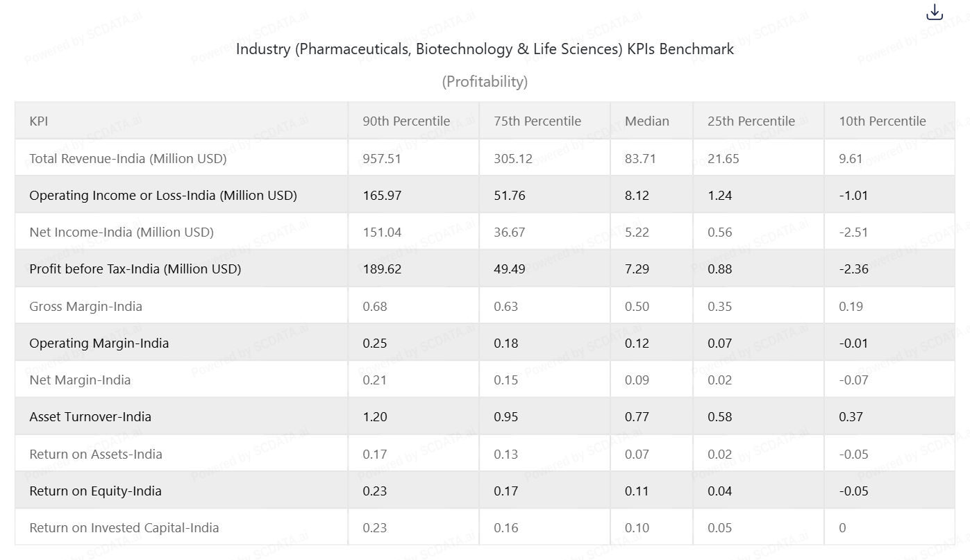
Task: Select the Asset Turnover-India row label
Action: click(90, 417)
